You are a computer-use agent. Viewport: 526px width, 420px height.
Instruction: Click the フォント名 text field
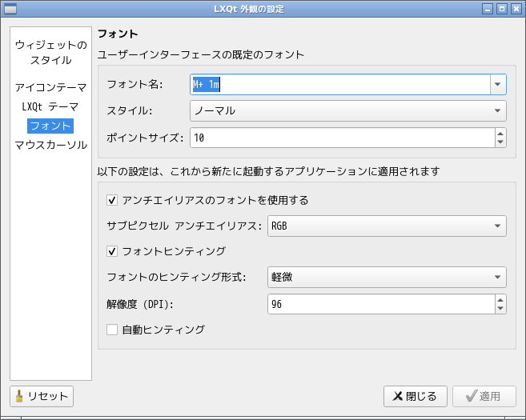[340, 84]
